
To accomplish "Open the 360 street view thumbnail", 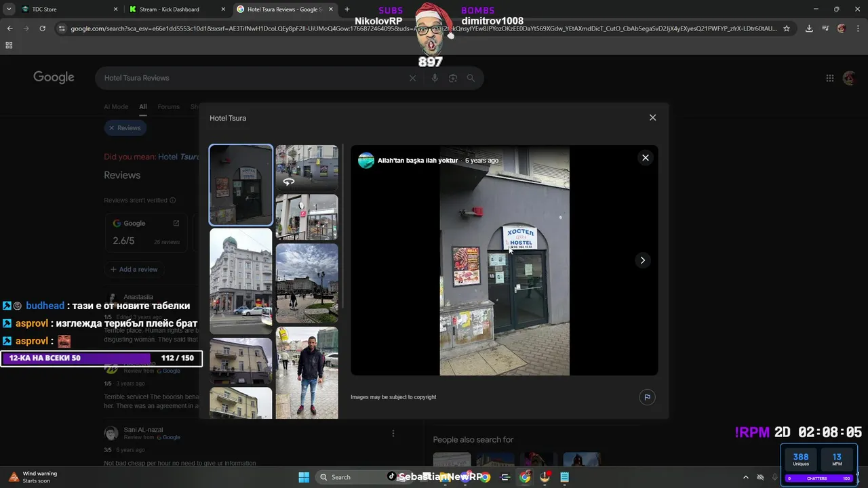I will pyautogui.click(x=307, y=167).
